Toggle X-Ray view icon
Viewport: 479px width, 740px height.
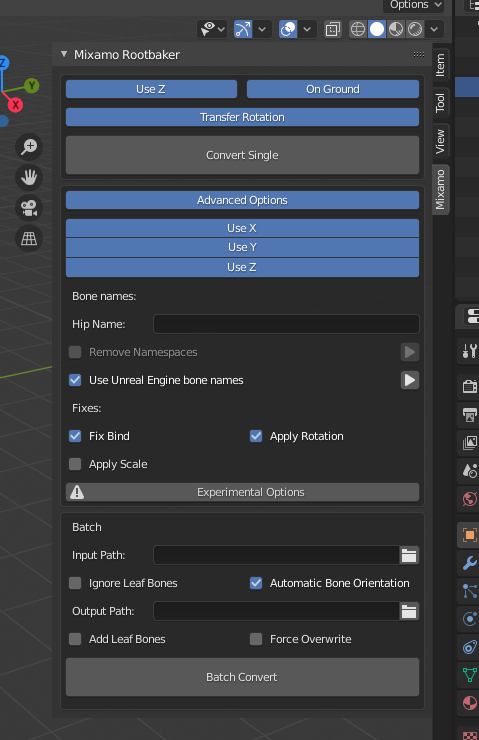[333, 29]
